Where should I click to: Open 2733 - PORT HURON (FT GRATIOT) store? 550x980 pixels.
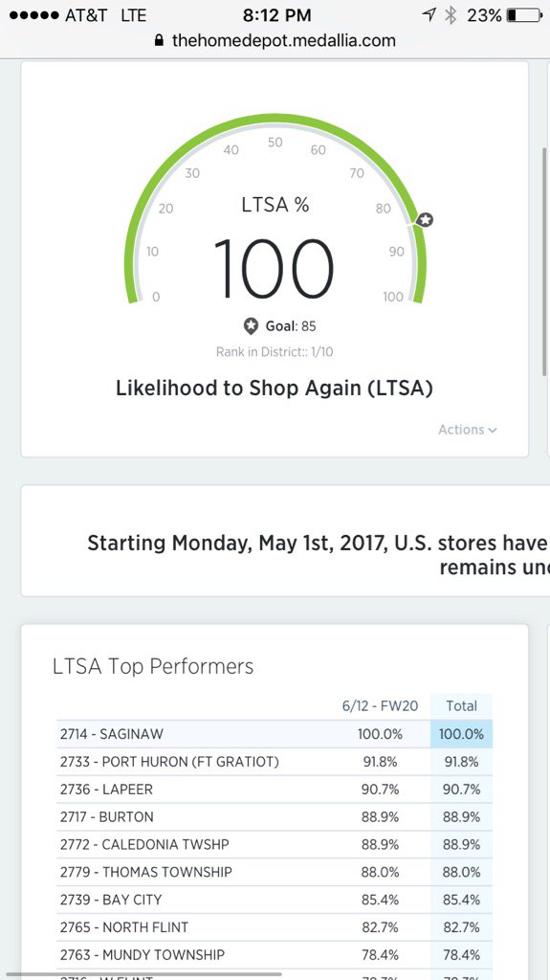tap(275, 762)
